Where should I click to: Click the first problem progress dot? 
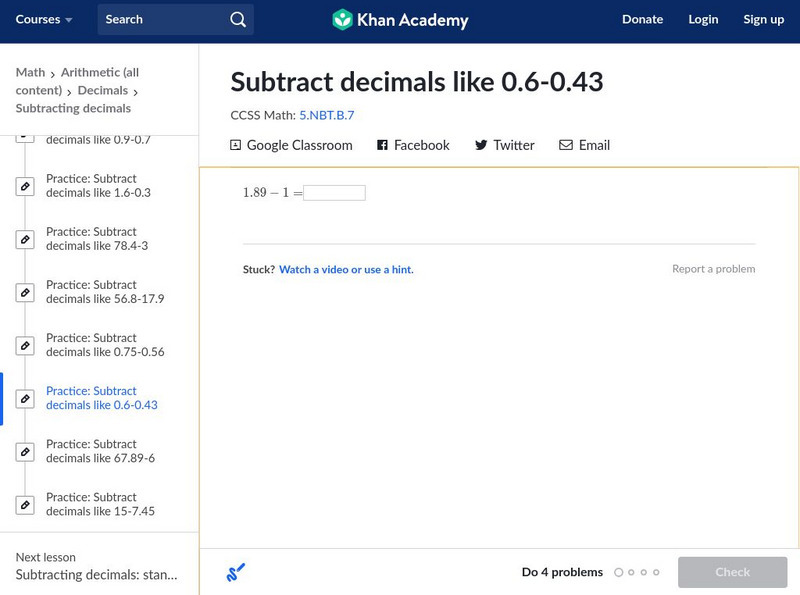tap(619, 572)
